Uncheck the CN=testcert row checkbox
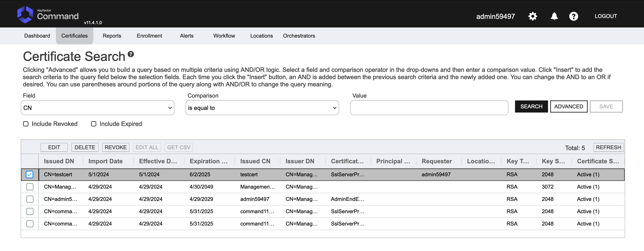Image resolution: width=644 pixels, height=251 pixels. (29, 174)
